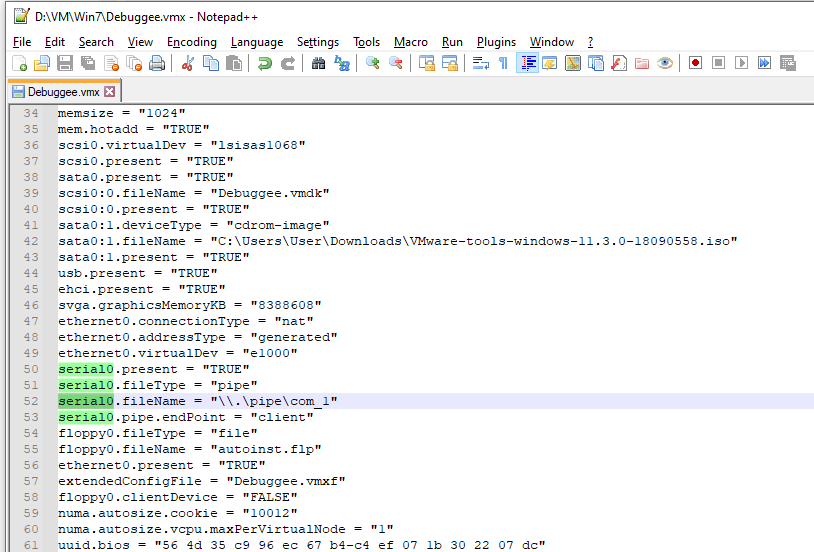Play back the recorded macro

(742, 63)
